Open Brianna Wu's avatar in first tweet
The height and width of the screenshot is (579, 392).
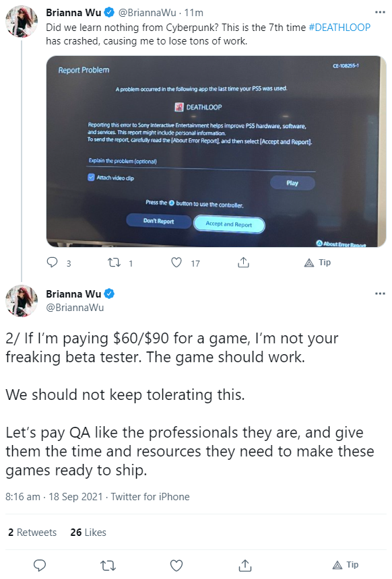[22, 22]
